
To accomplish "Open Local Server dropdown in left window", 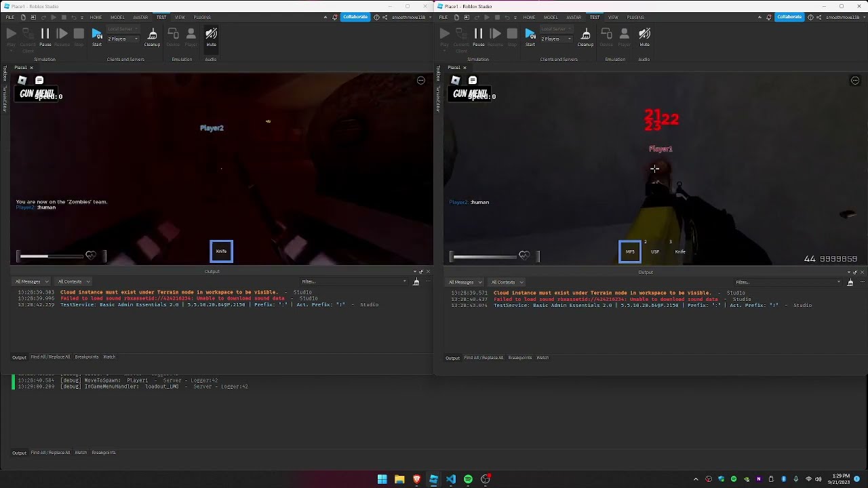I will point(123,29).
